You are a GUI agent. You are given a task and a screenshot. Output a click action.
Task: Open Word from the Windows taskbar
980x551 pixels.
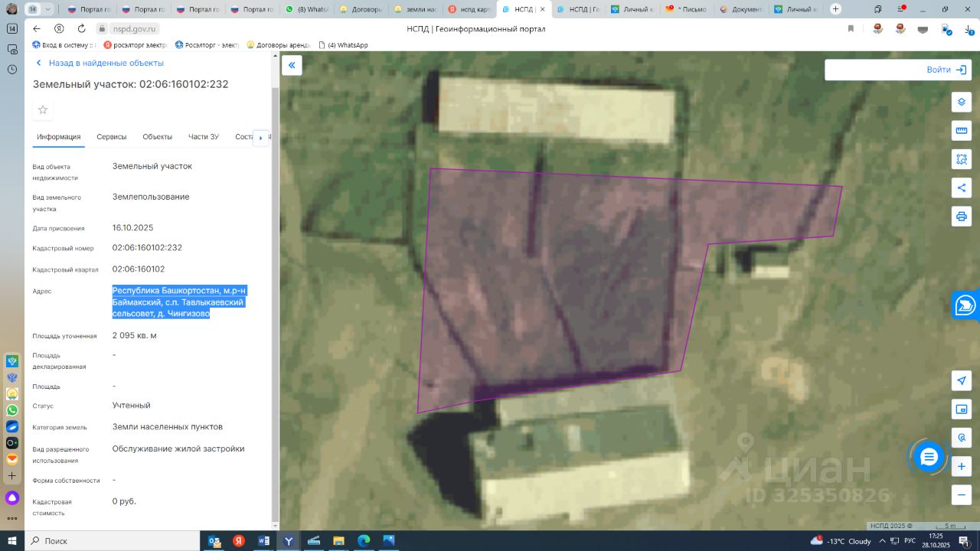pyautogui.click(x=264, y=541)
